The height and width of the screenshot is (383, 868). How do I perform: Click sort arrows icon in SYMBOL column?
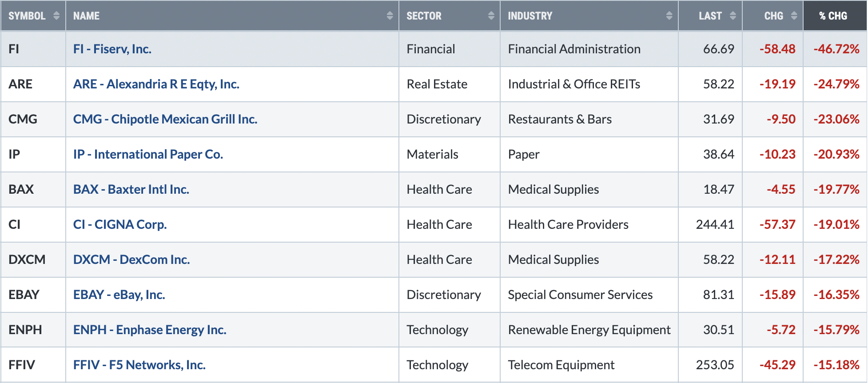click(x=56, y=16)
